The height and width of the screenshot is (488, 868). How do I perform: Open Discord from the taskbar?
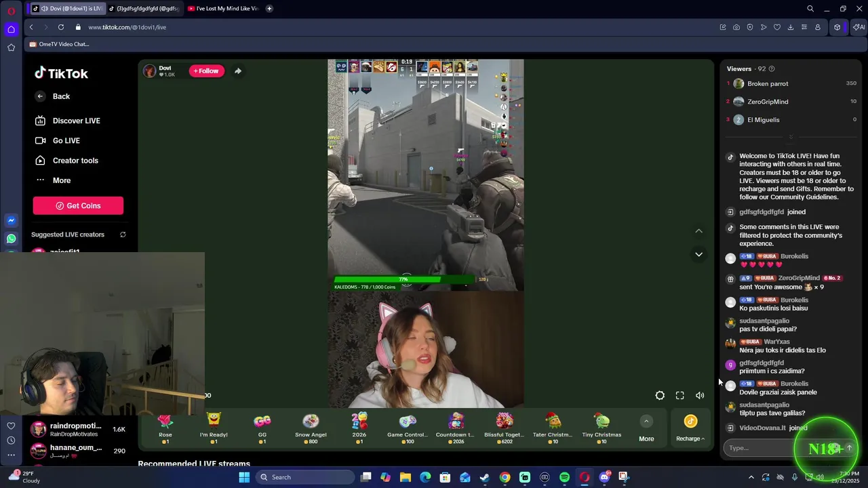point(604,477)
